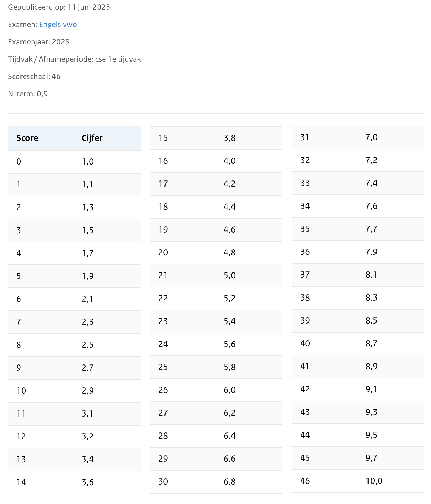Click the N-term: 0,9 line

coord(28,94)
